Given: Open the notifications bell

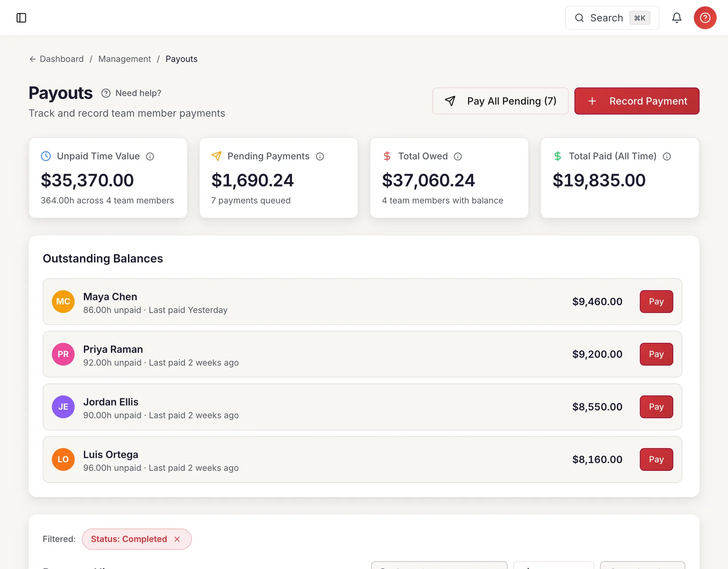Looking at the screenshot, I should [677, 18].
